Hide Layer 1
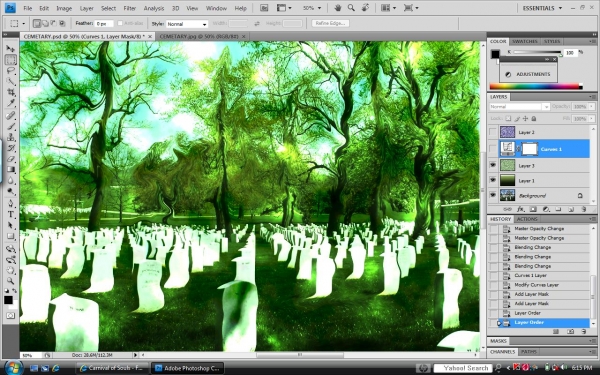Screen dimensions: 600x375 [x=493, y=180]
